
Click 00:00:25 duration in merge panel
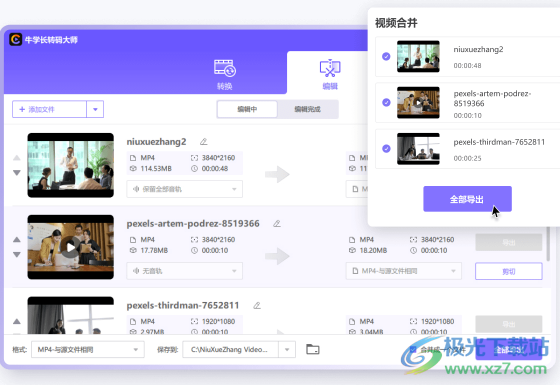[x=468, y=158]
